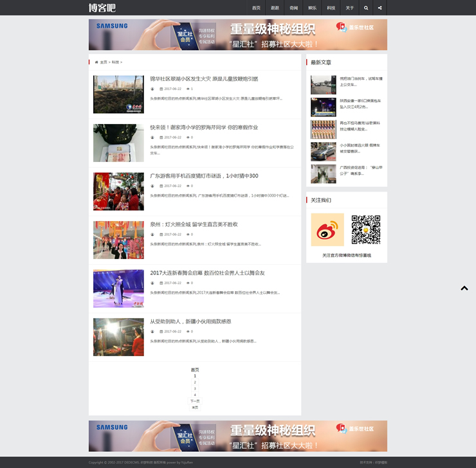Open the share icon in navbar

pos(380,8)
